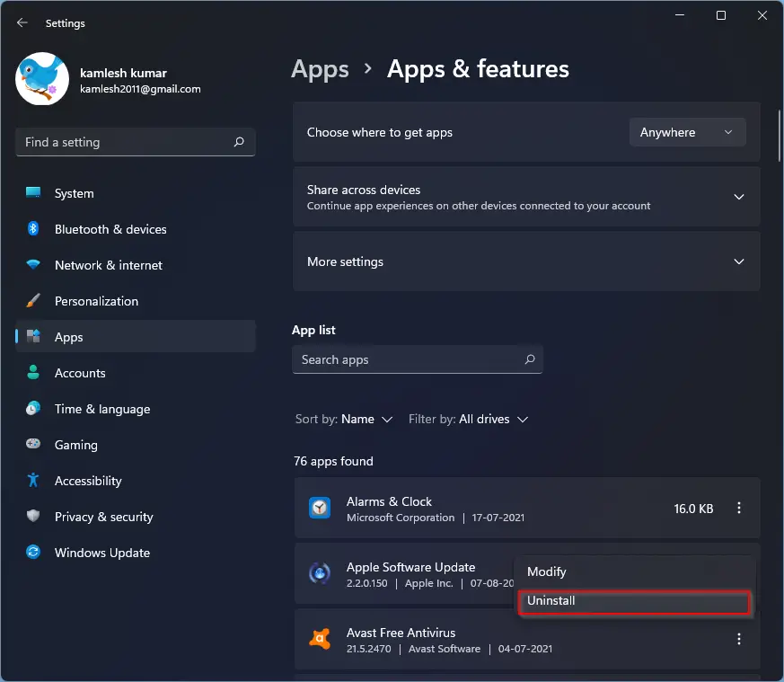Expand Share across devices section

click(739, 197)
